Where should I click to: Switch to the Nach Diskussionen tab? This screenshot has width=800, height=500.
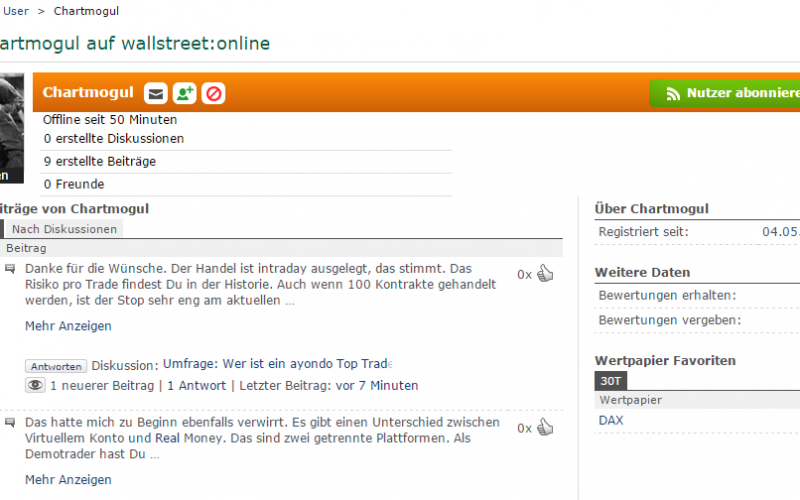coord(65,229)
